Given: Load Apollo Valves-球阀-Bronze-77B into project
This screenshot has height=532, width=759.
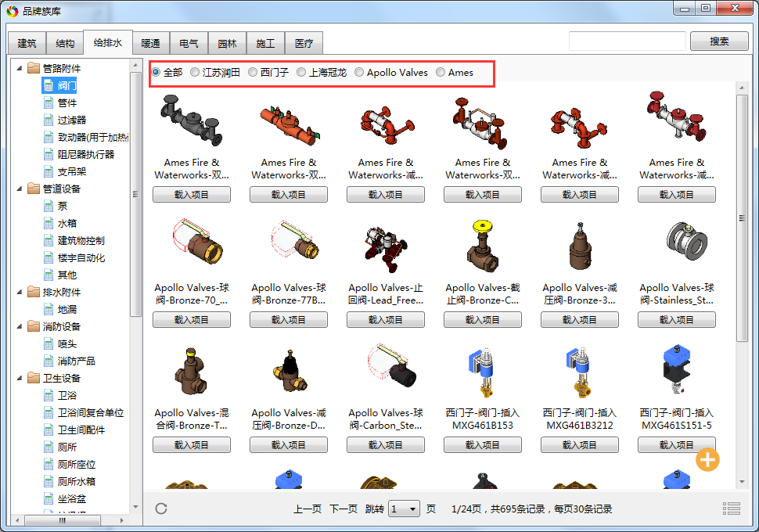Looking at the screenshot, I should click(289, 319).
